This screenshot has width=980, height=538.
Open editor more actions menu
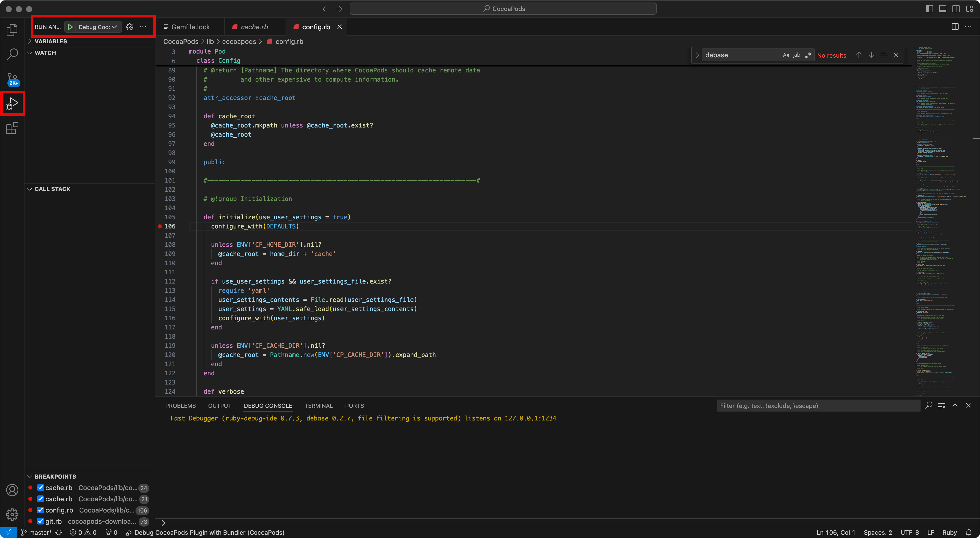point(968,27)
